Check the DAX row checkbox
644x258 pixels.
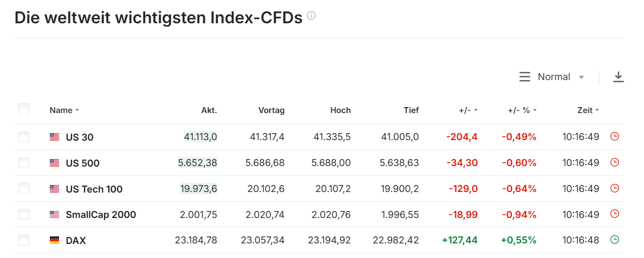(x=24, y=240)
